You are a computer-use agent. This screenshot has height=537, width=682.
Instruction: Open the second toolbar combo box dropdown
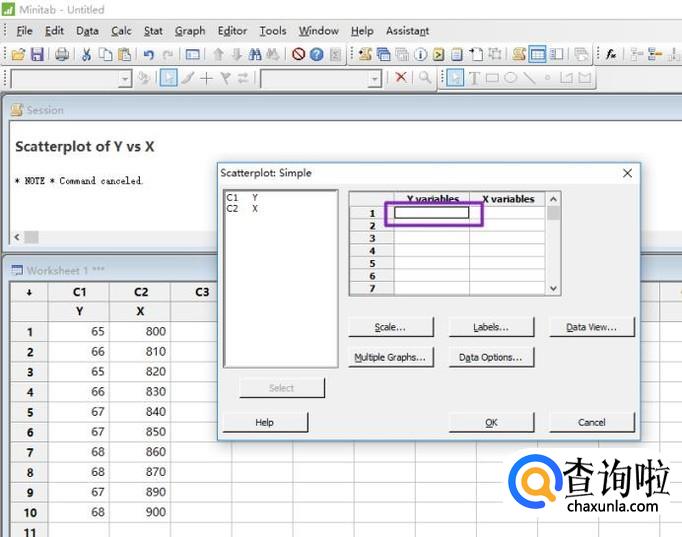pos(374,80)
